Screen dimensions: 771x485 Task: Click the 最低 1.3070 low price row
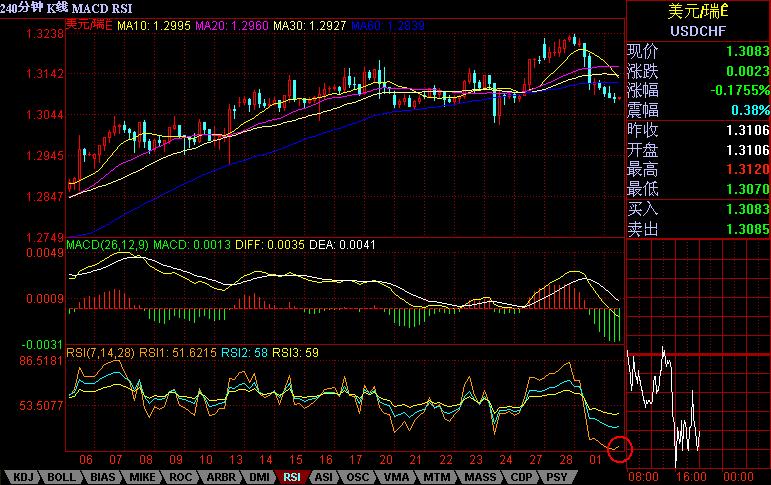point(698,189)
